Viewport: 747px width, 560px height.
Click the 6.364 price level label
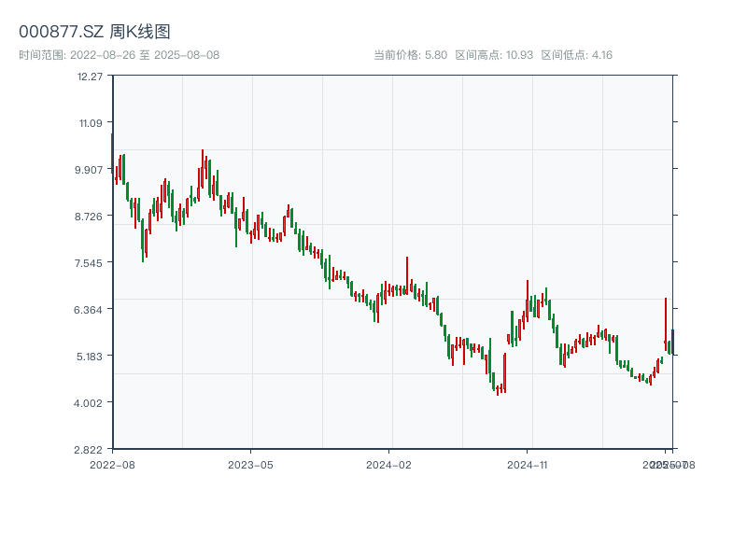point(90,309)
